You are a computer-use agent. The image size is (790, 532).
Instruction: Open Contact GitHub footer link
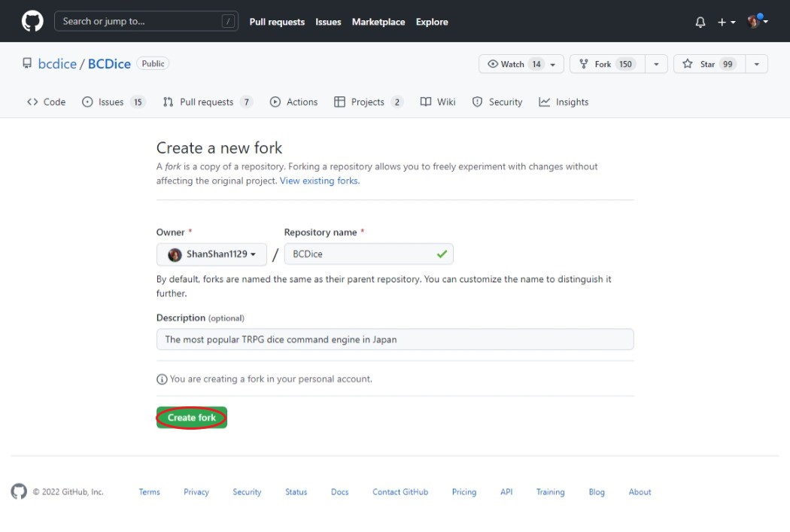pyautogui.click(x=400, y=491)
